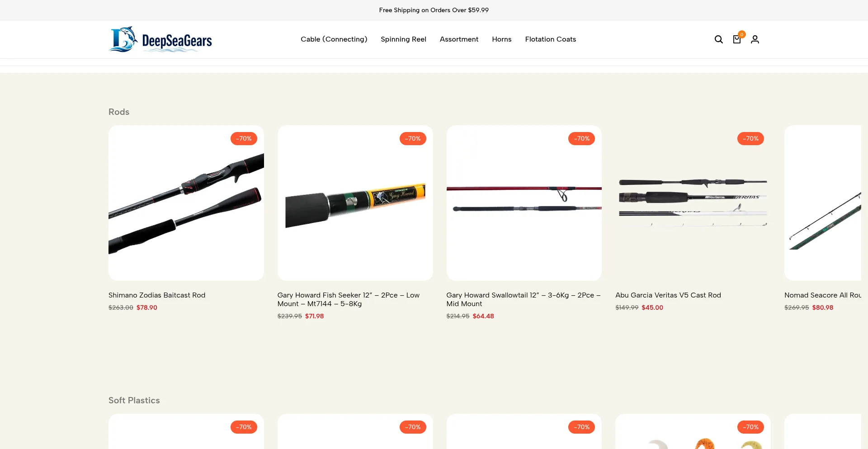
Task: Go to the Assortment menu
Action: 459,39
